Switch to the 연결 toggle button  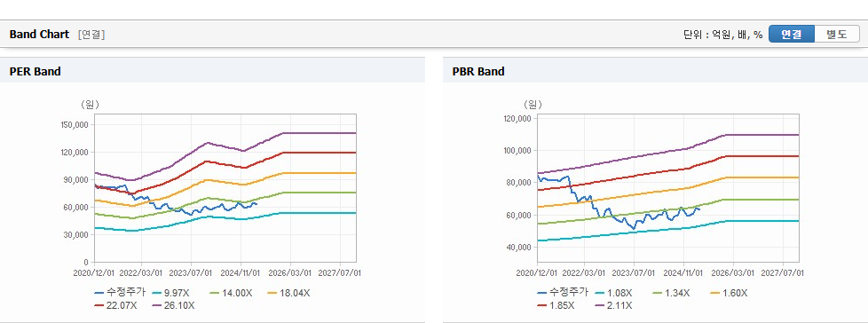point(792,34)
